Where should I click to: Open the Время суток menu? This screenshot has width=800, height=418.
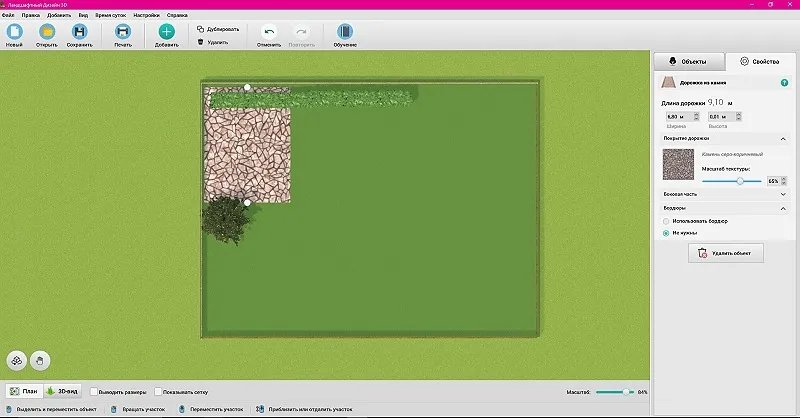[111, 15]
